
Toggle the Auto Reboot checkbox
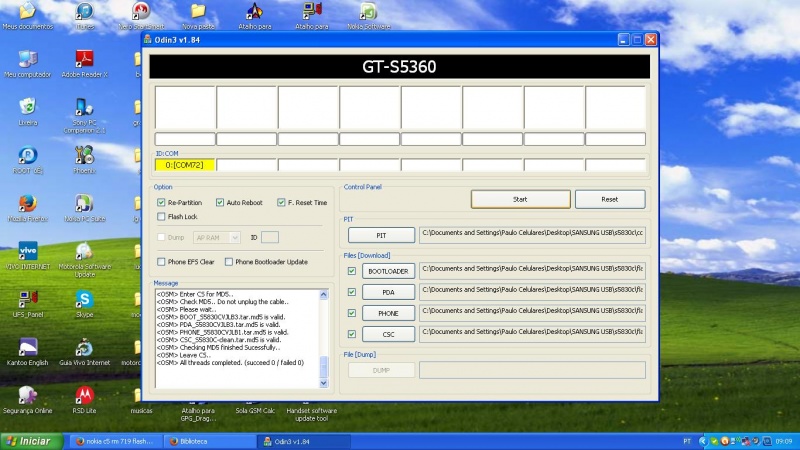pyautogui.click(x=220, y=203)
